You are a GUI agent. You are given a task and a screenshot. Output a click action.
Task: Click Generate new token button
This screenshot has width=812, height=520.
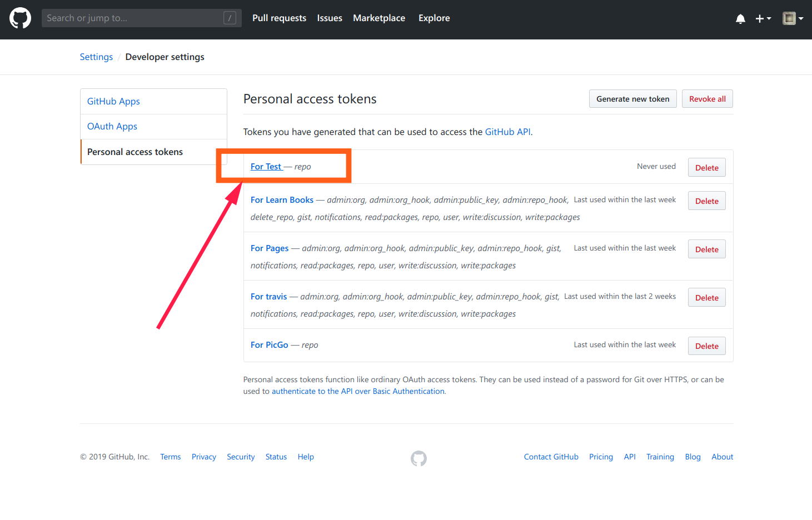pyautogui.click(x=632, y=99)
